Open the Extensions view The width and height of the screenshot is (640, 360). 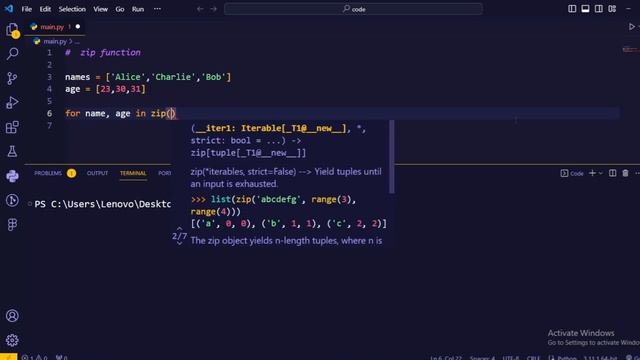point(12,127)
